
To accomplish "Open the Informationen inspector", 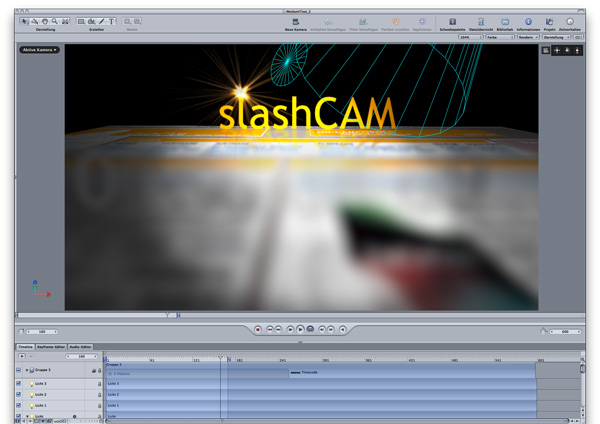I will pyautogui.click(x=528, y=22).
